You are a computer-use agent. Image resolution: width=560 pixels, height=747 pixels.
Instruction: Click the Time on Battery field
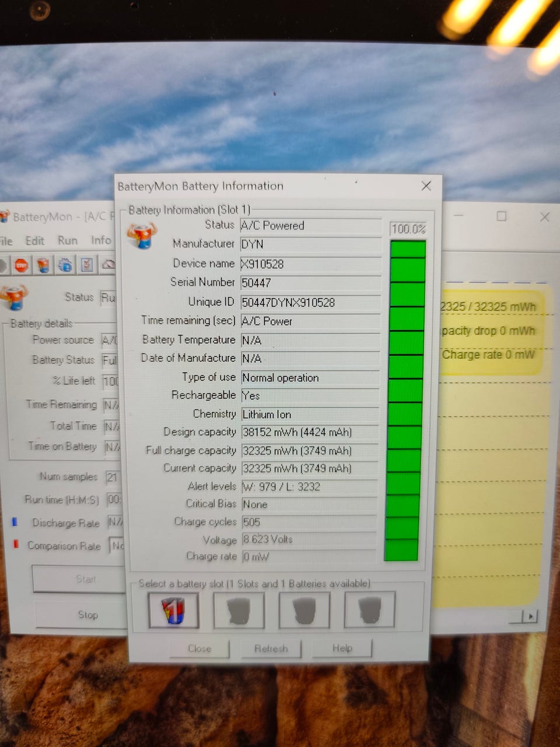pyautogui.click(x=112, y=446)
